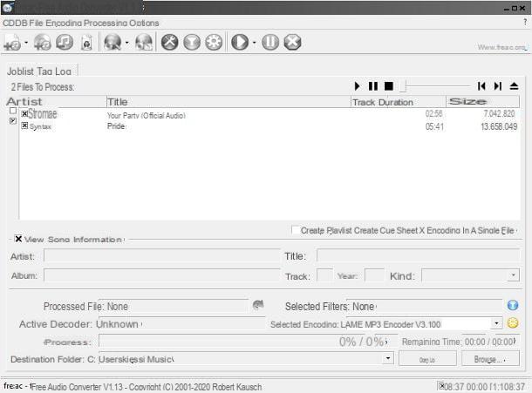The height and width of the screenshot is (393, 532).
Task: Stop playback with the square button
Action: [x=389, y=86]
